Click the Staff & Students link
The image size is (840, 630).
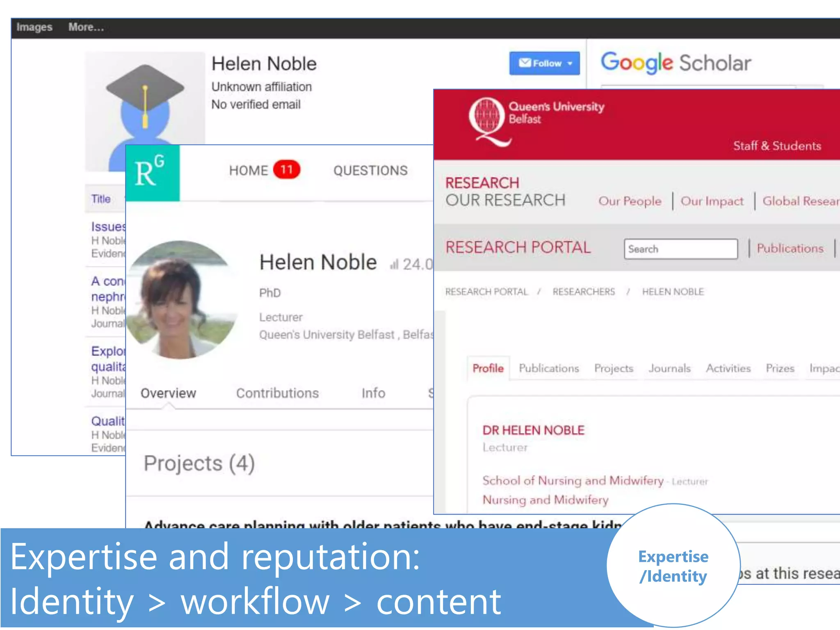coord(777,146)
